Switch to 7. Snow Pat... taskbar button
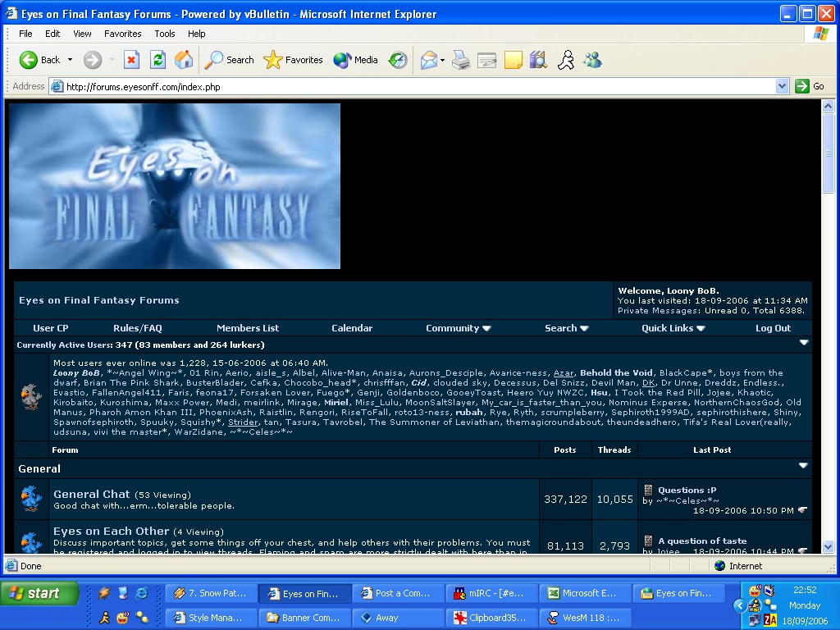Viewport: 840px width, 630px height. [x=211, y=594]
